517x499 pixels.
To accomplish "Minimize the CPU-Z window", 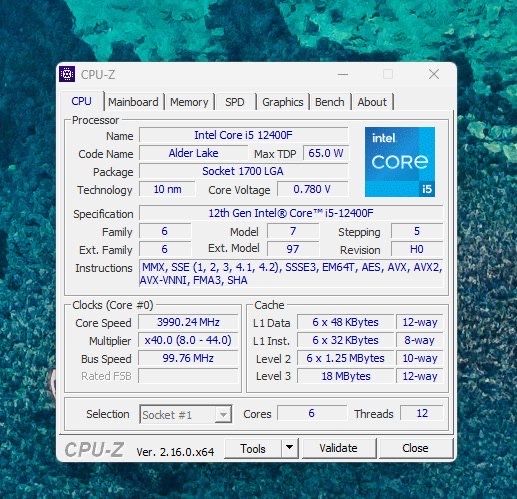I will (343, 74).
